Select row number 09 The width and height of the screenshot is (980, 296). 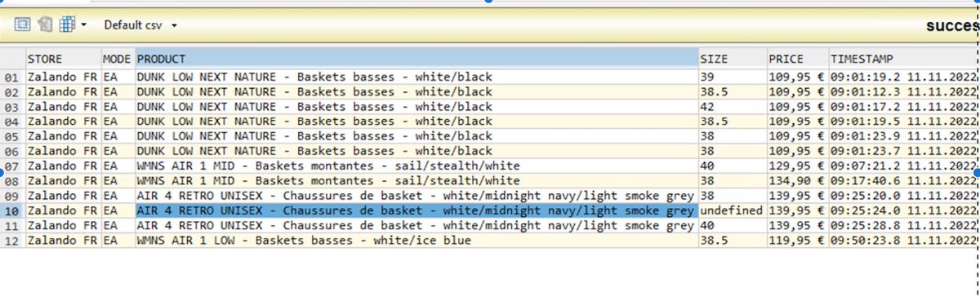pyautogui.click(x=12, y=196)
